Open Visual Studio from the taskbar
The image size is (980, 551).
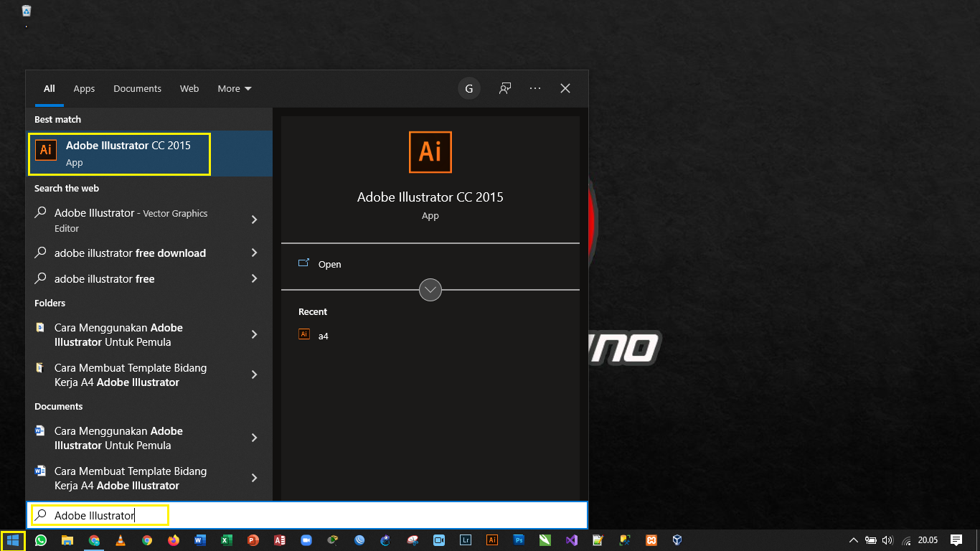571,540
